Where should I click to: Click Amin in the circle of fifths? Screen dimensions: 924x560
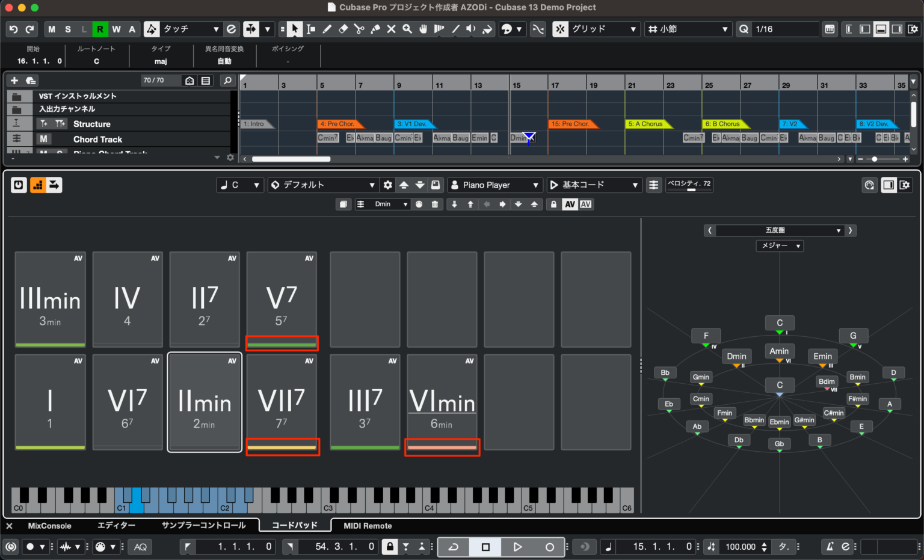tap(779, 351)
